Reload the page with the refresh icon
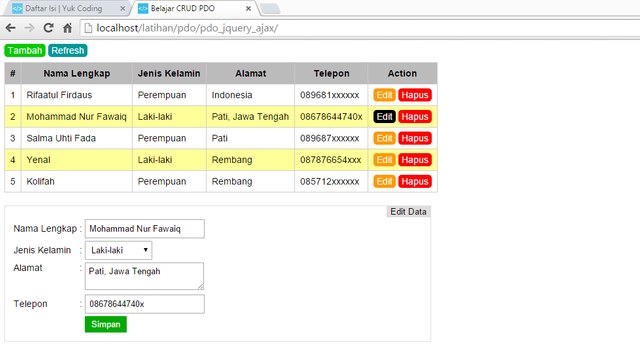The height and width of the screenshot is (360, 640). point(49,28)
